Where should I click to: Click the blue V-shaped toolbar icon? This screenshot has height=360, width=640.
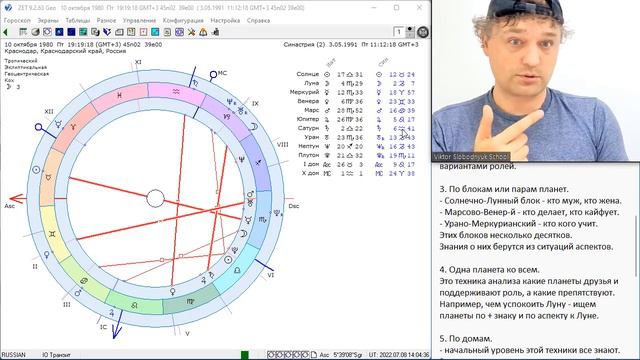tap(107, 32)
